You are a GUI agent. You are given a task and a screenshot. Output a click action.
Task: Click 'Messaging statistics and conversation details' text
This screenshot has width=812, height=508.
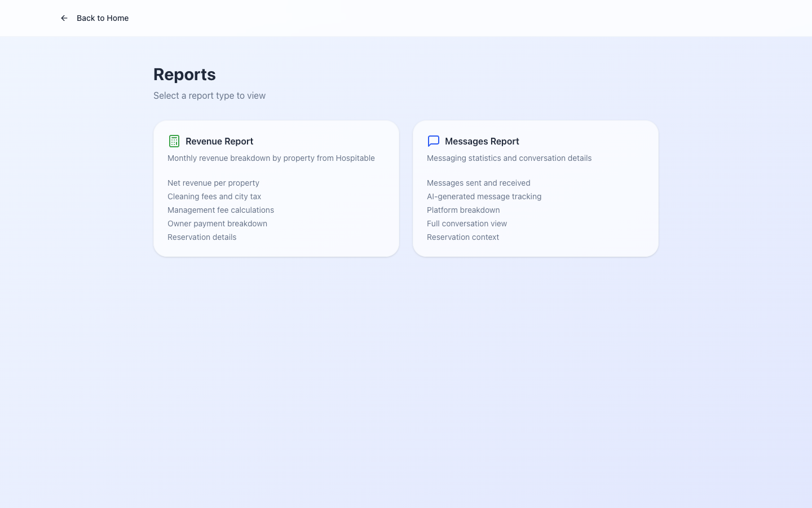pyautogui.click(x=509, y=158)
